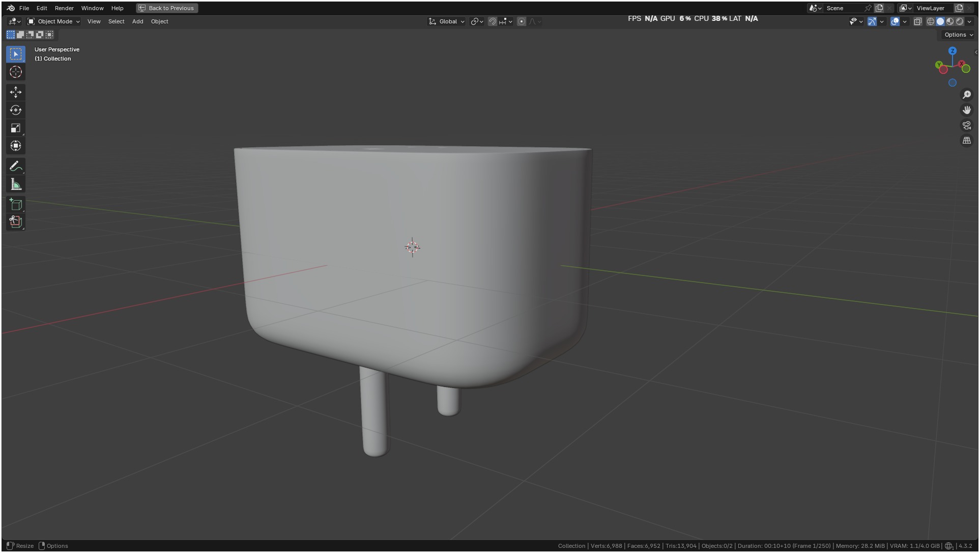The height and width of the screenshot is (553, 980).
Task: Switch to Wireframe viewport shading
Action: click(931, 21)
